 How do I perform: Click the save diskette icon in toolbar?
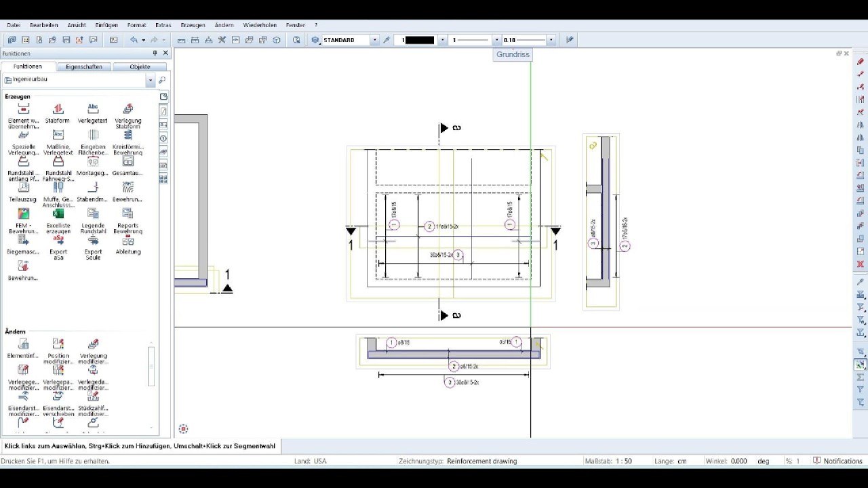tap(66, 40)
